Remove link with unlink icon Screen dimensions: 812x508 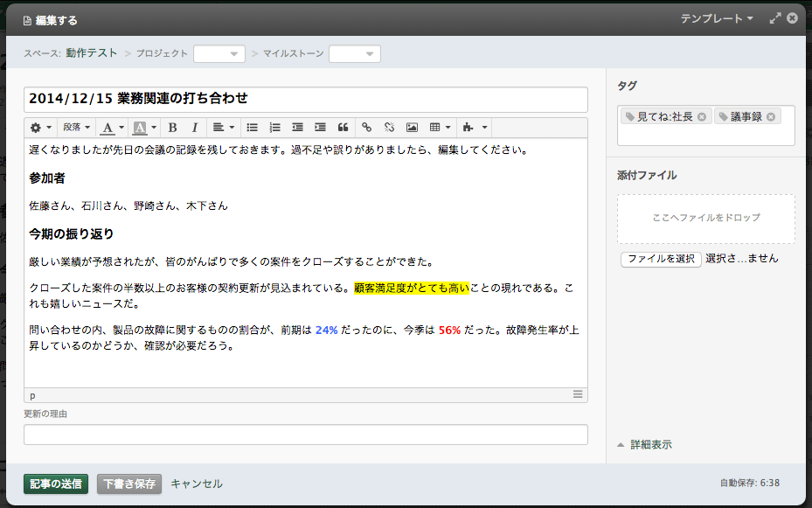(390, 128)
